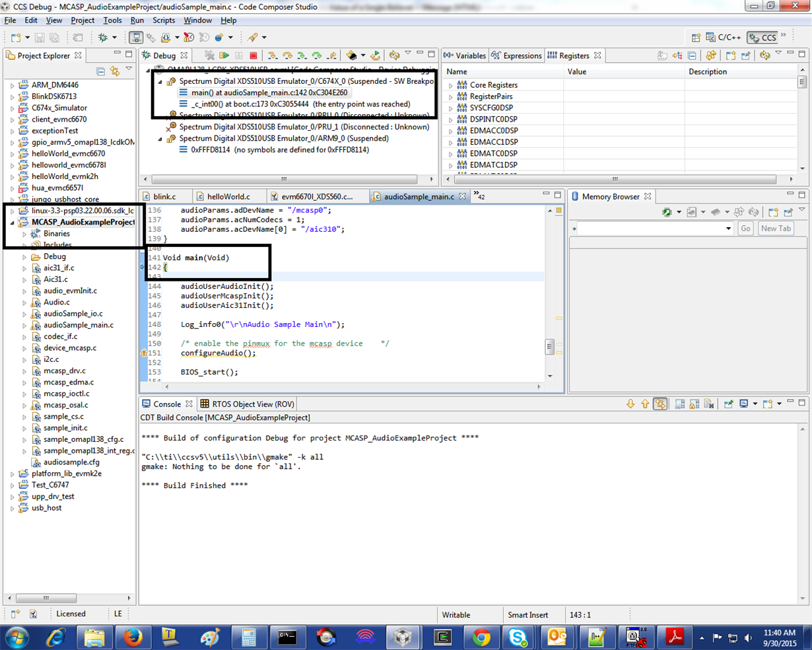Expand the RegisterPairs group
Image resolution: width=812 pixels, height=650 pixels.
click(x=451, y=96)
